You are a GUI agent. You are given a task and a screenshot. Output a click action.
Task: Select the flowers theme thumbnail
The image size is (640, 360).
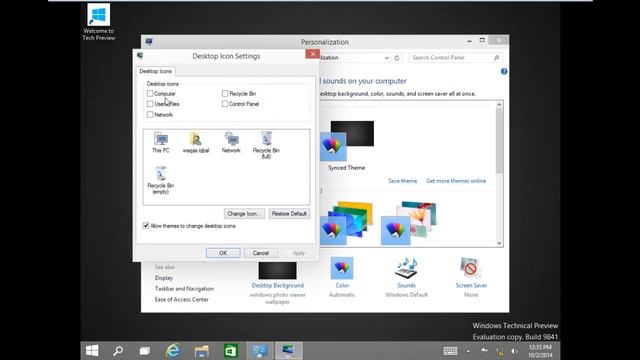tap(409, 223)
